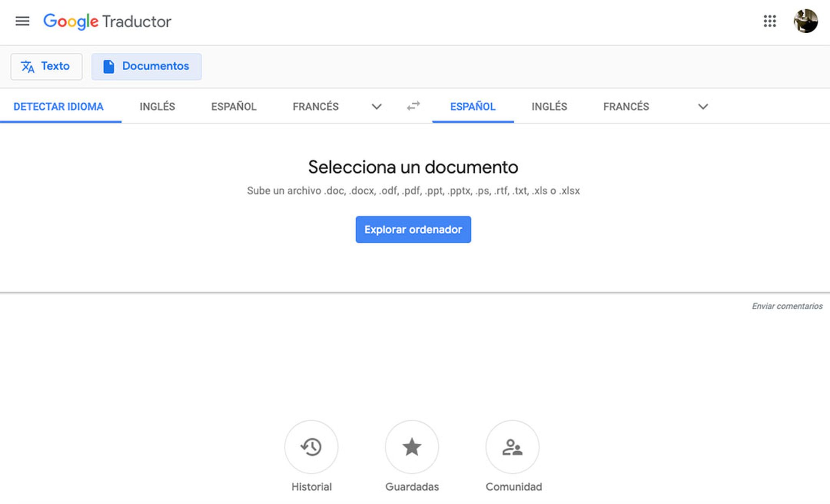Open the Google apps grid icon
The height and width of the screenshot is (504, 830).
tap(769, 21)
